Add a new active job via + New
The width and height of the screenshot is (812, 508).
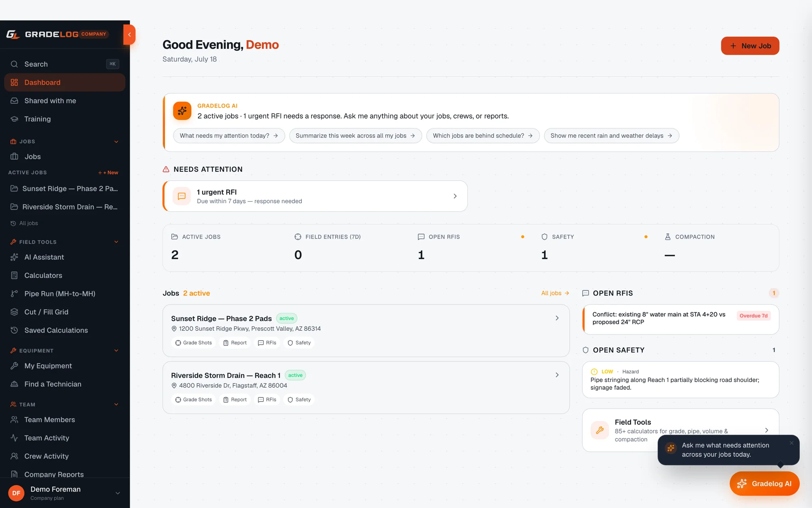click(108, 173)
